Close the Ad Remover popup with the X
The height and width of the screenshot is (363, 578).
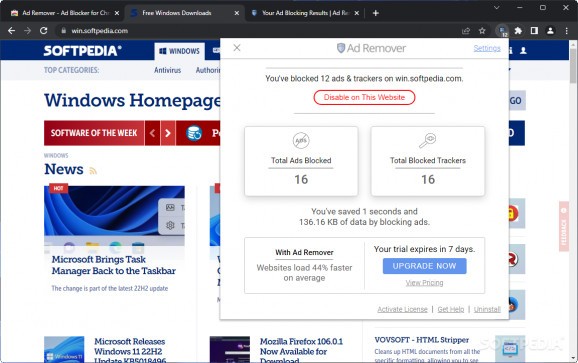pyautogui.click(x=237, y=48)
